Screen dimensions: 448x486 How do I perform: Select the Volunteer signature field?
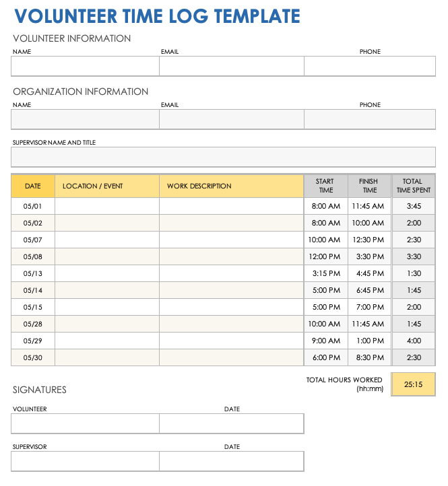[85, 423]
